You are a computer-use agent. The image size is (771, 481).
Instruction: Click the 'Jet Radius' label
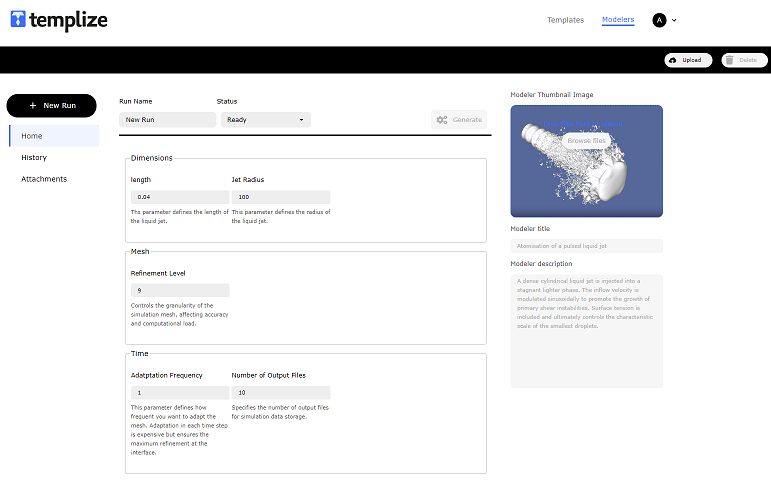coord(248,180)
